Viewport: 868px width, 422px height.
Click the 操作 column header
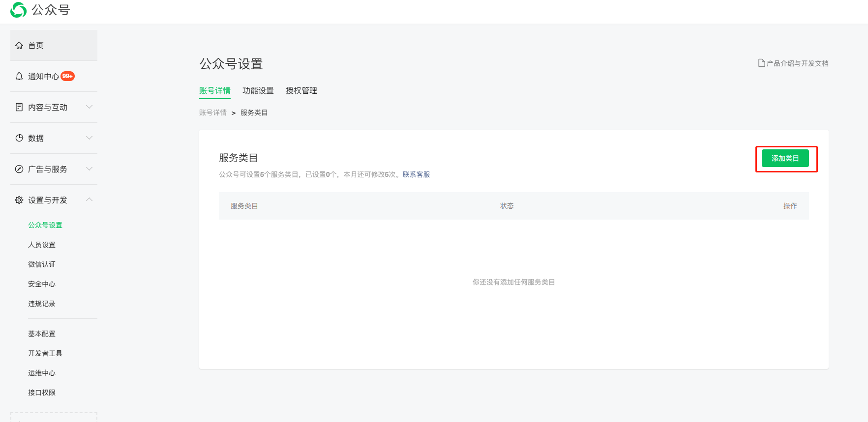(790, 206)
